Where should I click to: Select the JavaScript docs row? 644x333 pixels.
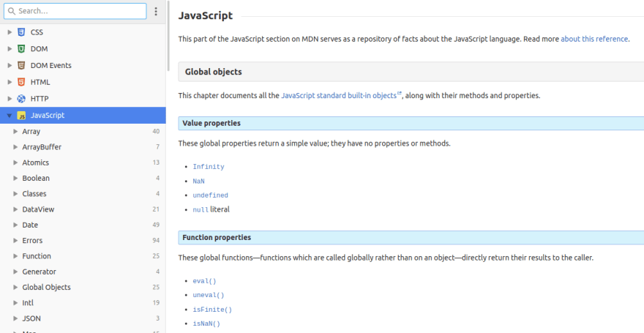click(x=83, y=116)
